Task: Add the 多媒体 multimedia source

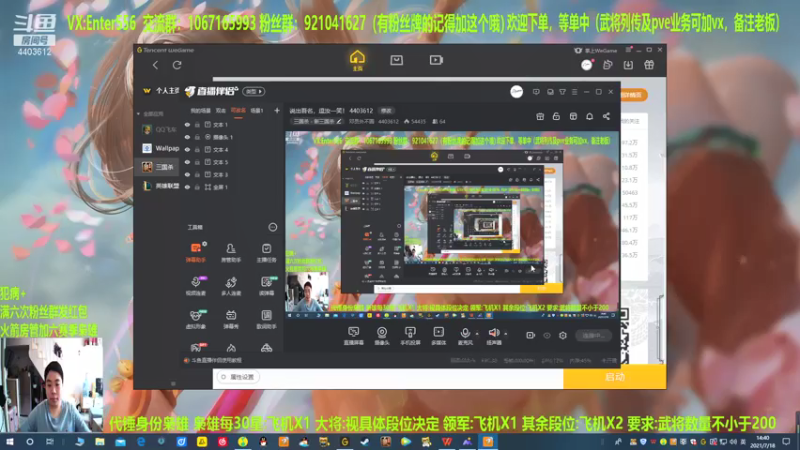Action: [438, 336]
